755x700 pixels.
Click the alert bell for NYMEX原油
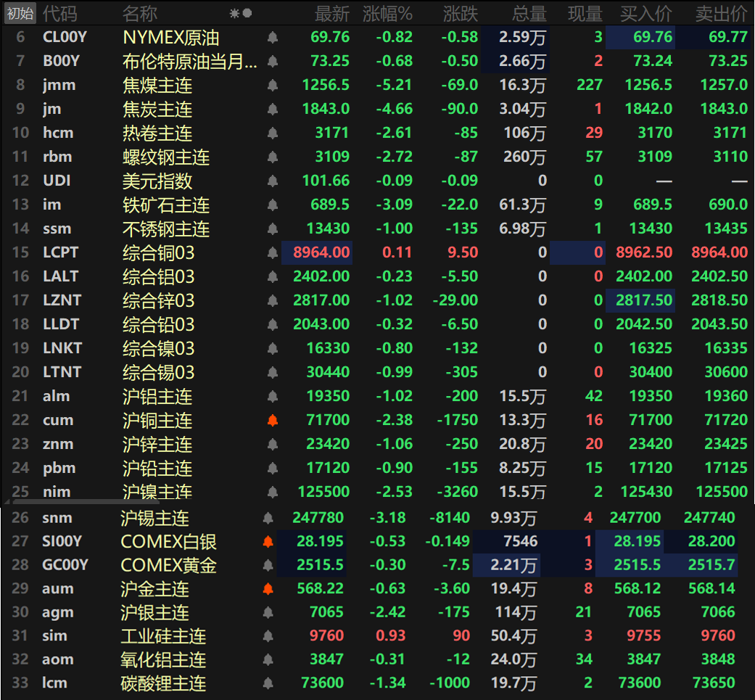(273, 38)
